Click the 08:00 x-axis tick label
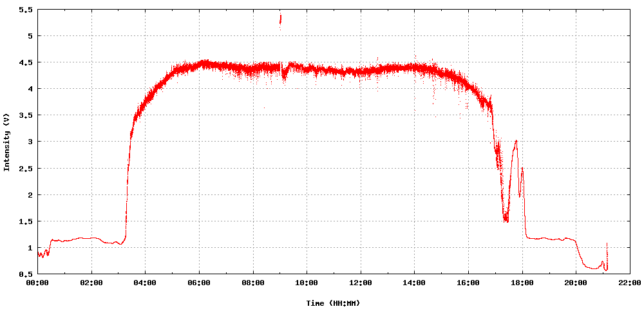 pyautogui.click(x=253, y=283)
